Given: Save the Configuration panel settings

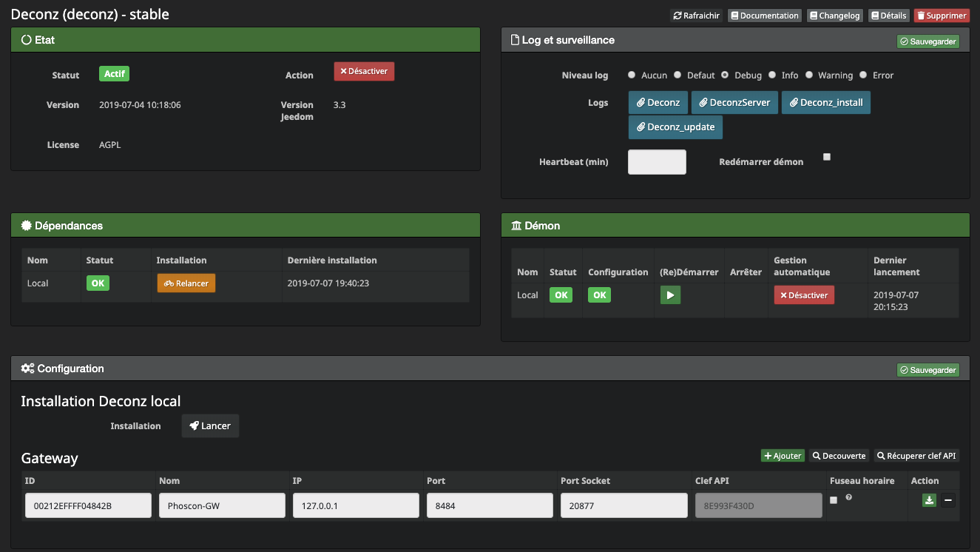Looking at the screenshot, I should (928, 370).
